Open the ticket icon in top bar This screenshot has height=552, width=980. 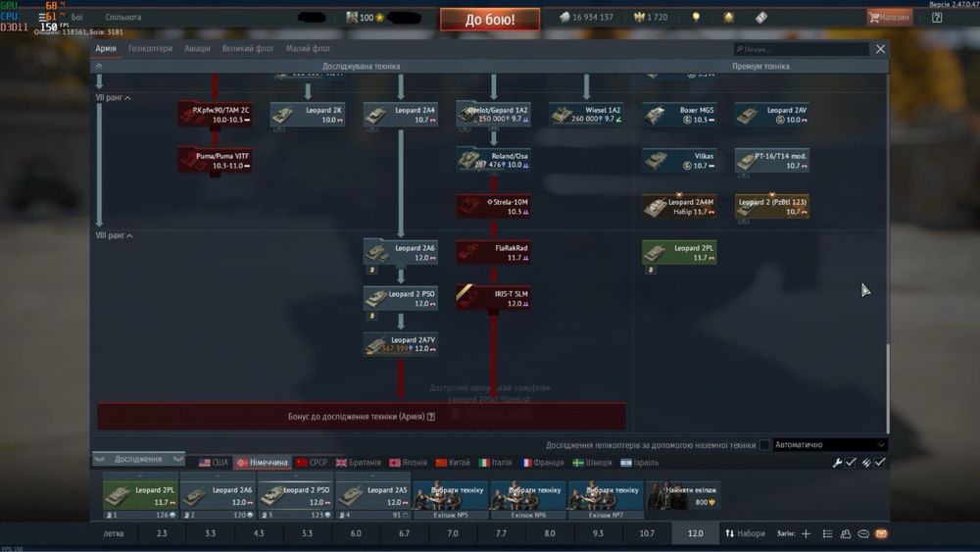pyautogui.click(x=760, y=18)
